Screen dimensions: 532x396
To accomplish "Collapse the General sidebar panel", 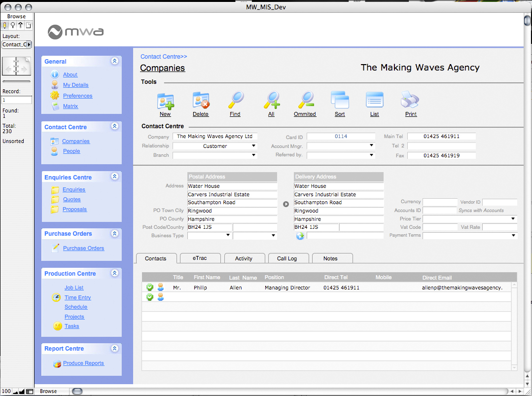I will [115, 61].
